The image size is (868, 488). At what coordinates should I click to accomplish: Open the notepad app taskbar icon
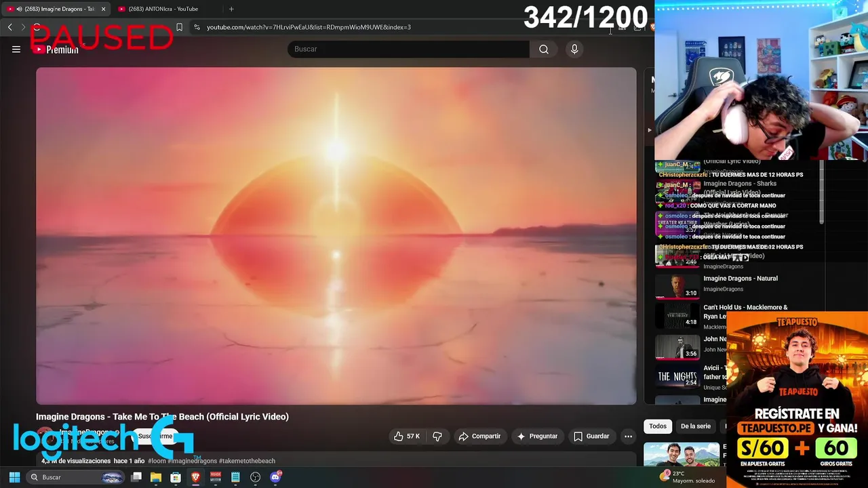point(235,477)
